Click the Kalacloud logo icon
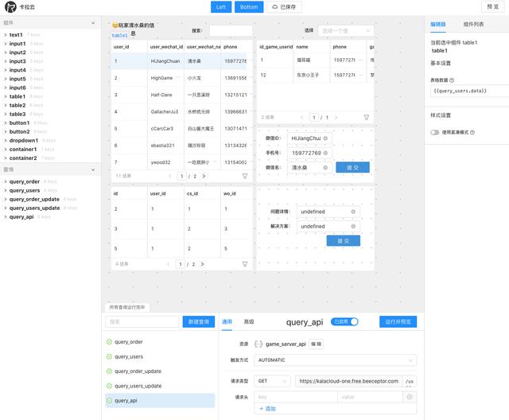The width and height of the screenshot is (509, 420). (10, 7)
